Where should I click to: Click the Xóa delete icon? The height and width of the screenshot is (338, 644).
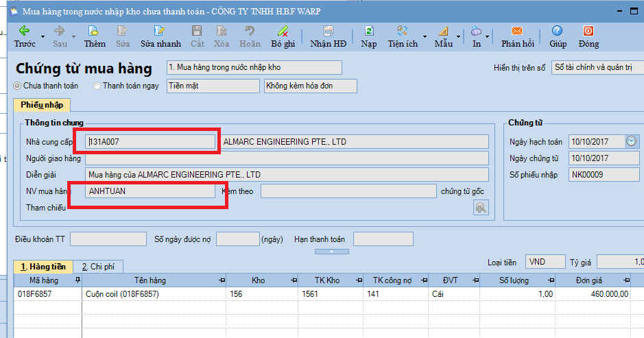222,31
